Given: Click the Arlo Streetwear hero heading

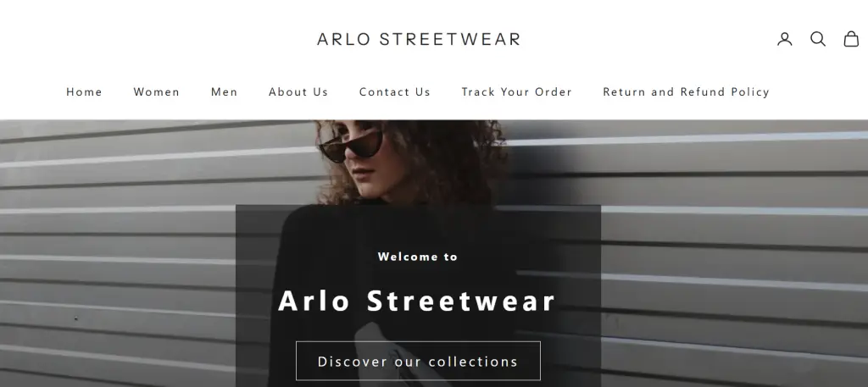Looking at the screenshot, I should pos(417,301).
